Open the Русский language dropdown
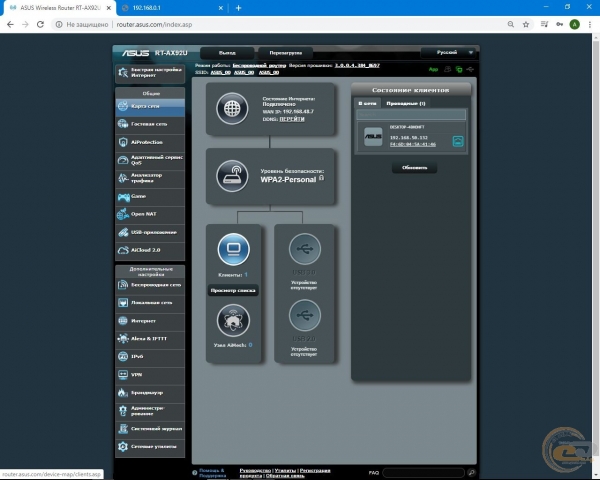This screenshot has height=480, width=600. 448,52
